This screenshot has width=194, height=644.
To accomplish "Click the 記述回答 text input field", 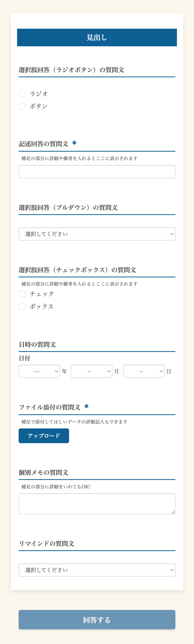I will click(97, 171).
